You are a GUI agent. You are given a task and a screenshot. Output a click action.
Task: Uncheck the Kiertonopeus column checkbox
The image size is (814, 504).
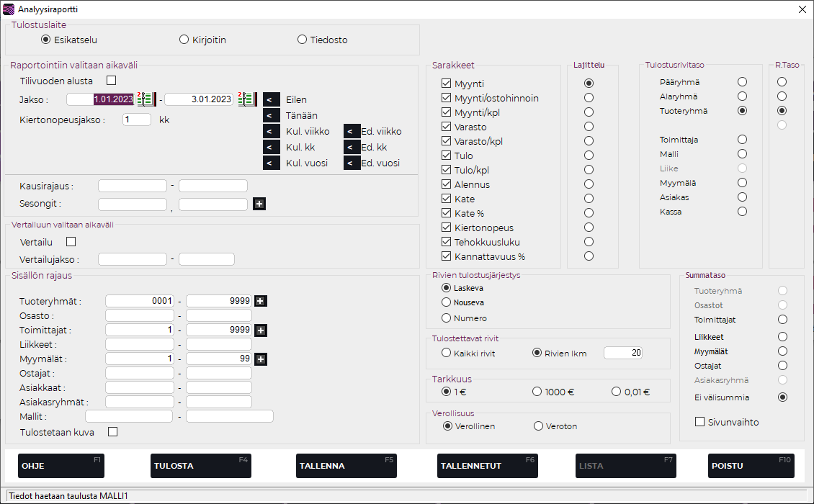pos(446,228)
